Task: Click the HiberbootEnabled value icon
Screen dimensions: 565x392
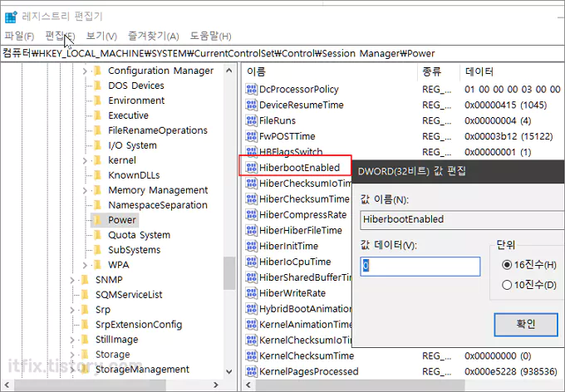Action: coord(251,168)
